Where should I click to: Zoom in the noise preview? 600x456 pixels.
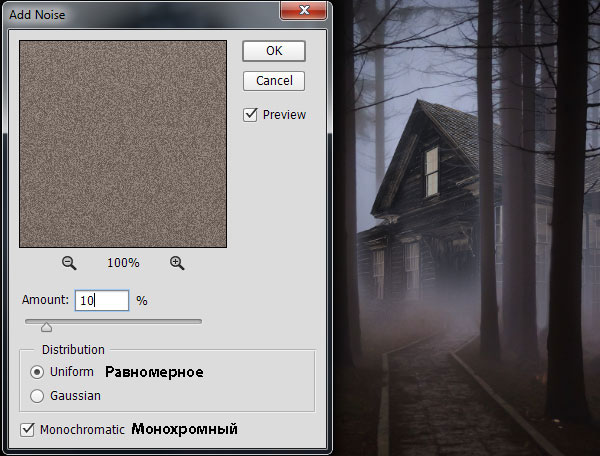click(x=177, y=263)
